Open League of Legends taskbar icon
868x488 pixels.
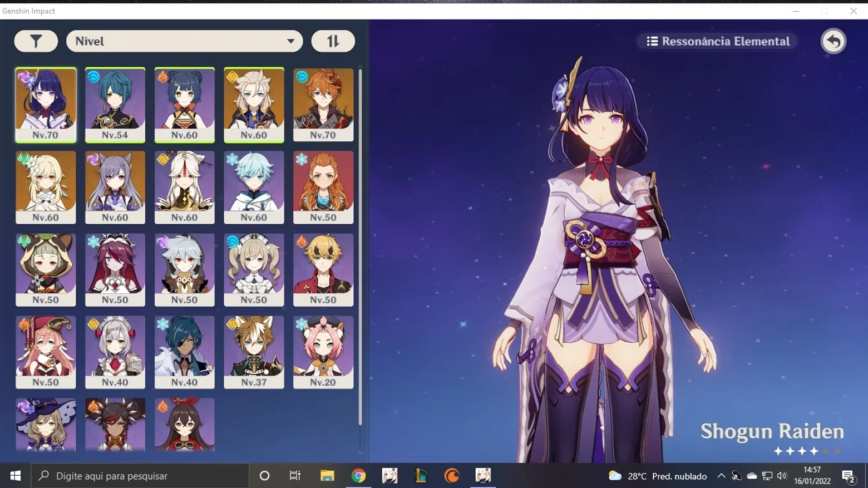tap(421, 476)
